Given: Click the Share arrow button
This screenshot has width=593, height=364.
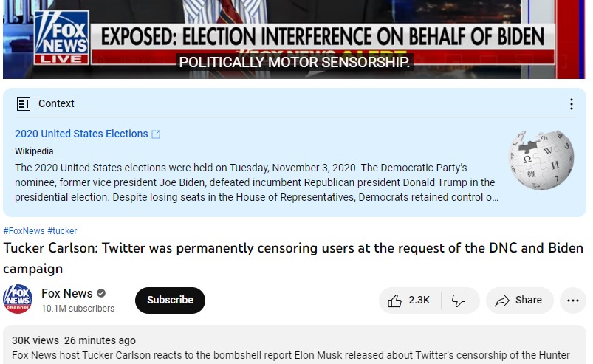Looking at the screenshot, I should tap(520, 301).
